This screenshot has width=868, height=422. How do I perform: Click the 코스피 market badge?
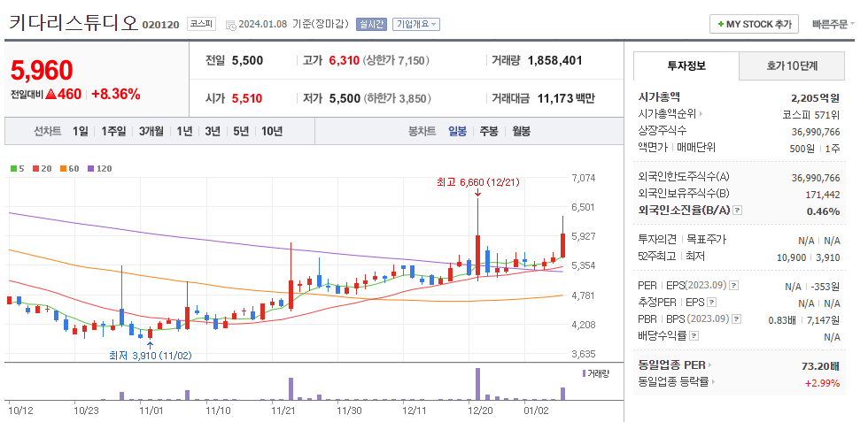point(202,24)
